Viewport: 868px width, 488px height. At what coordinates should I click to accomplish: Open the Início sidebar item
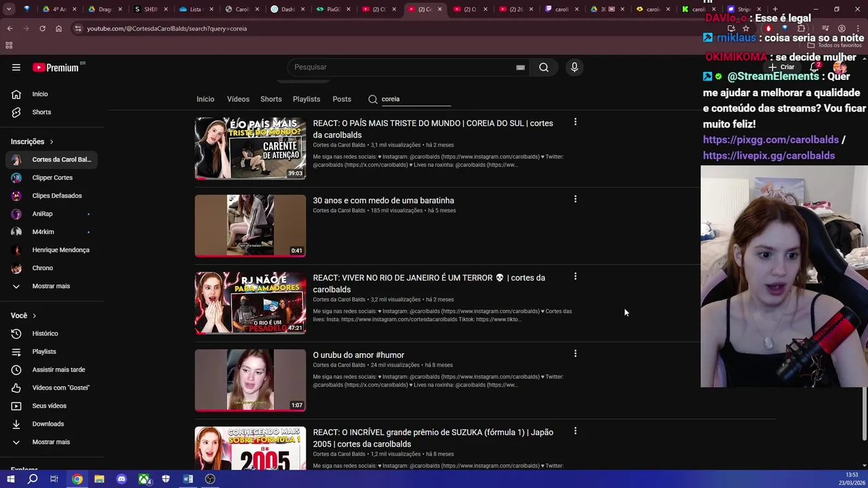pos(52,94)
